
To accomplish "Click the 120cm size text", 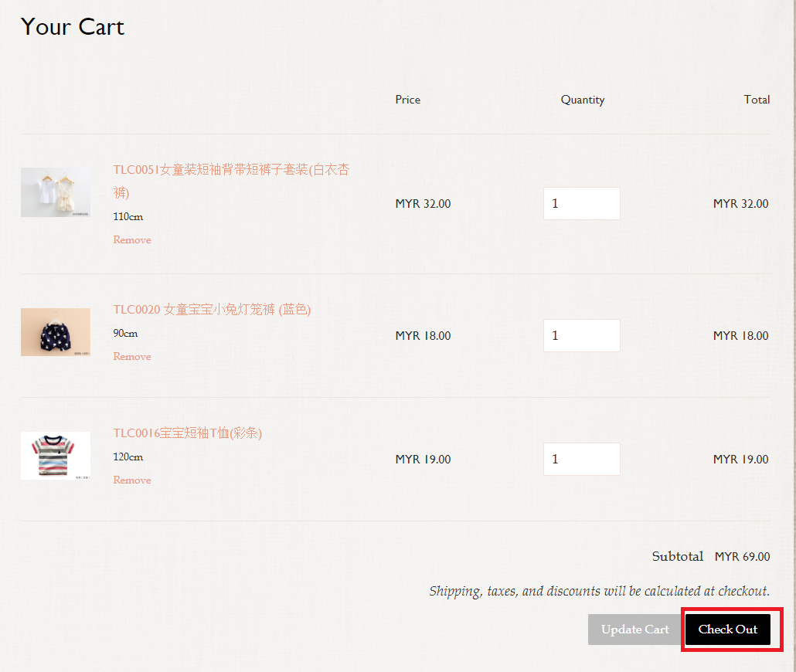I will 128,456.
